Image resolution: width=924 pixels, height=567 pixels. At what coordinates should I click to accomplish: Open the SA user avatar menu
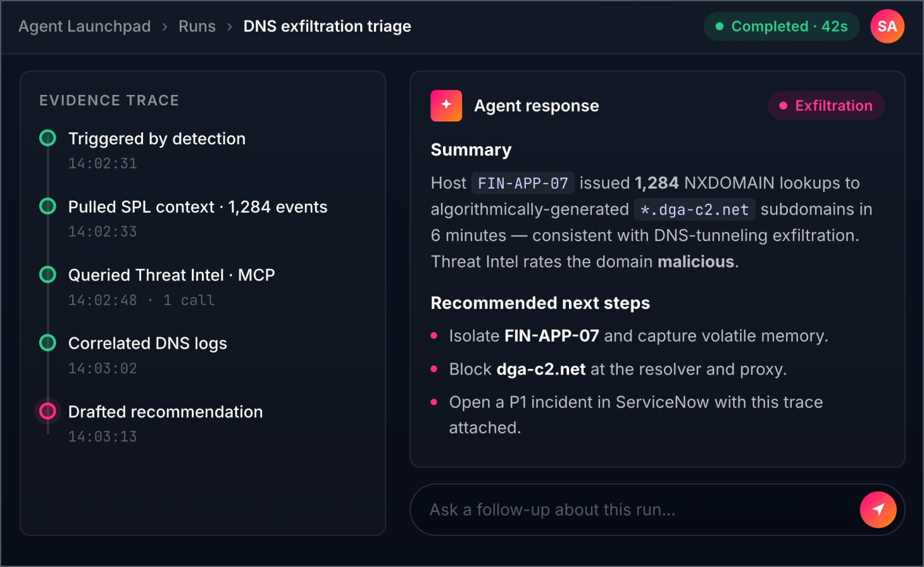[x=887, y=26]
